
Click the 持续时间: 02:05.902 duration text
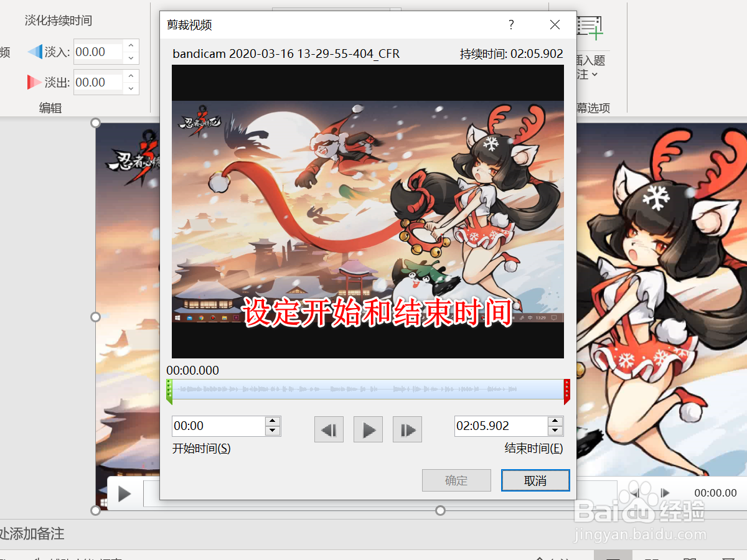(512, 54)
